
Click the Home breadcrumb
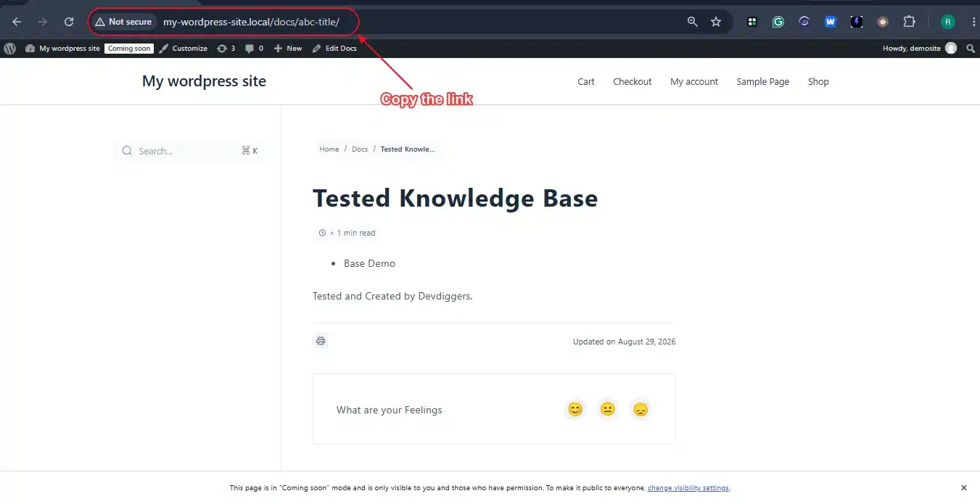coord(329,149)
